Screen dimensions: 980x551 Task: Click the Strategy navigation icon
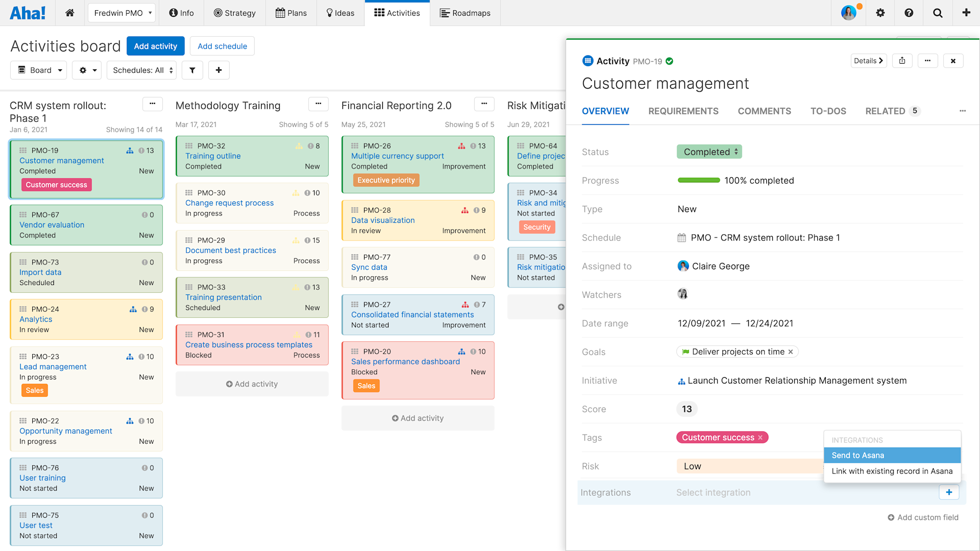[218, 12]
